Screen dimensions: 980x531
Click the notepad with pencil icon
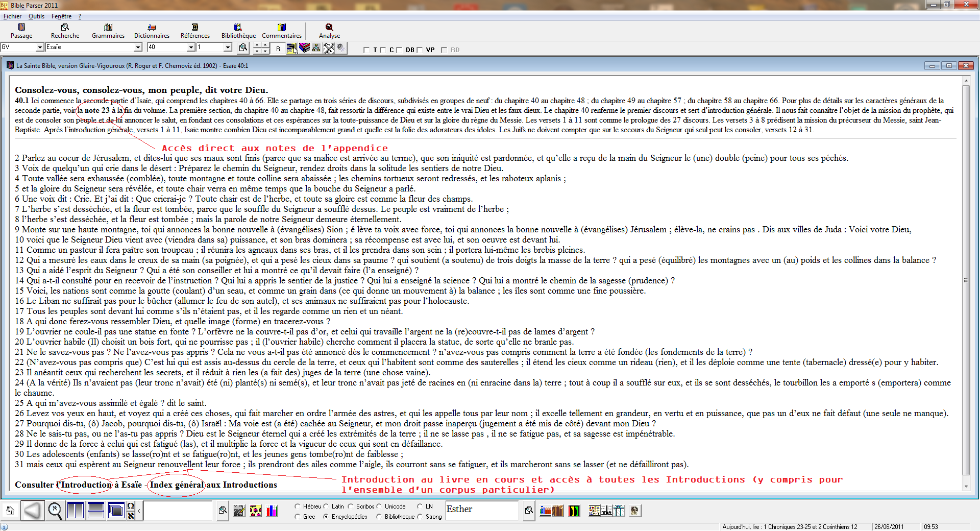click(239, 511)
